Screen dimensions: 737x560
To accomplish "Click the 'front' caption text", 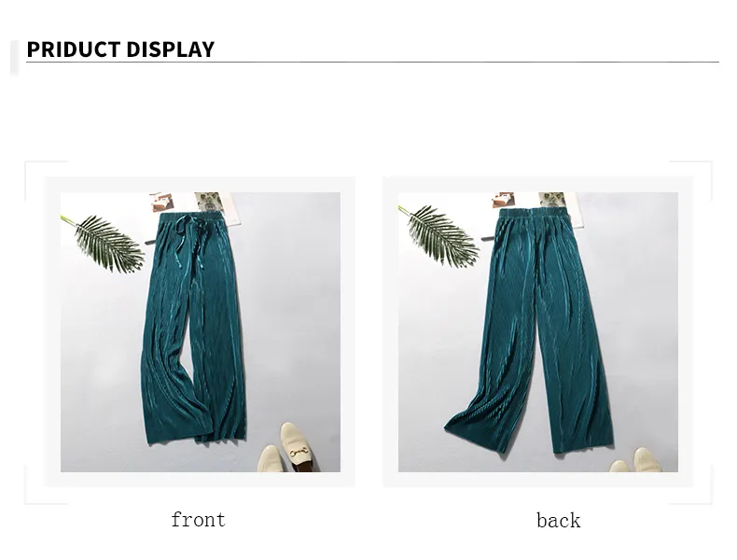I will point(198,520).
